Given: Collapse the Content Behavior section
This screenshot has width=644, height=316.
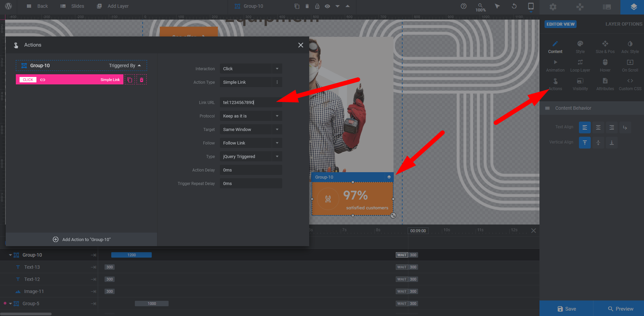Looking at the screenshot, I should coord(592,108).
